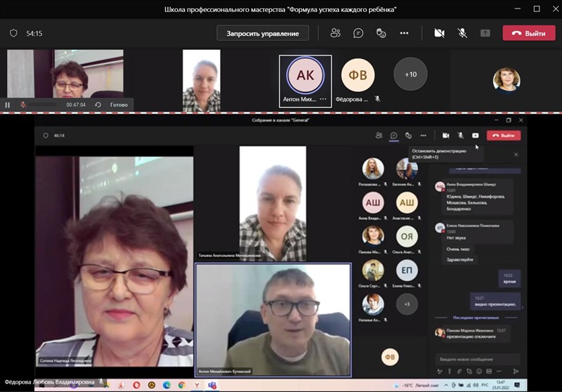Open the participants list icon

(335, 33)
